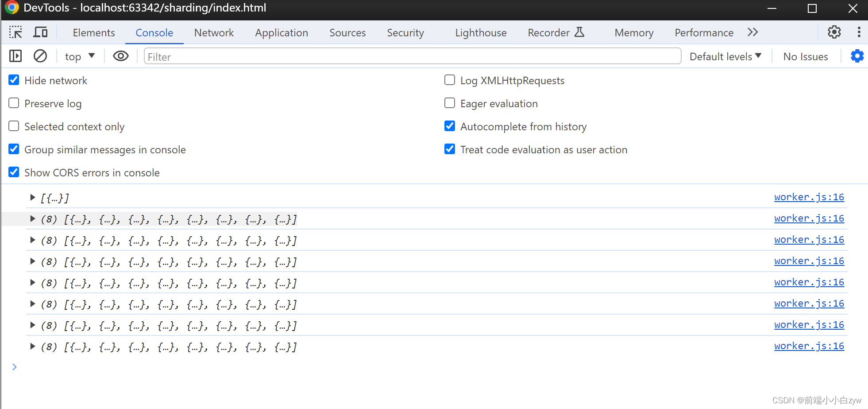Toggle Autocomplete from history checkbox
Image resolution: width=868 pixels, height=409 pixels.
click(x=450, y=126)
